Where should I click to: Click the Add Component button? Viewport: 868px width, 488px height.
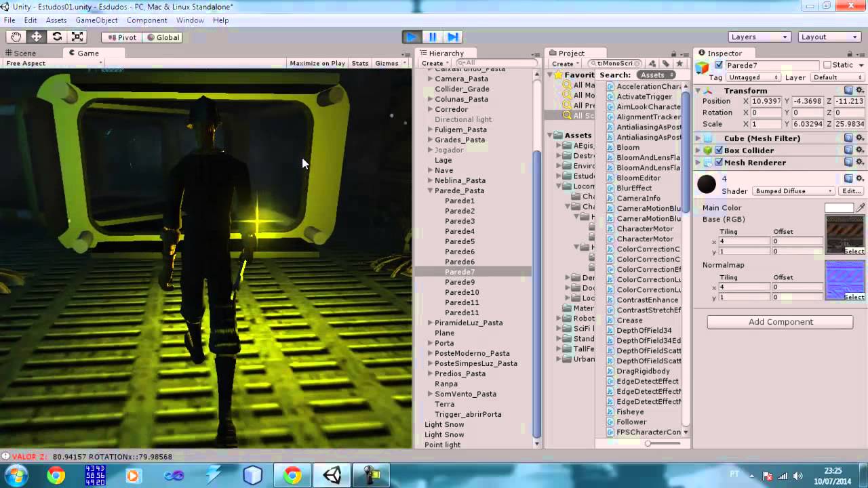(781, 322)
